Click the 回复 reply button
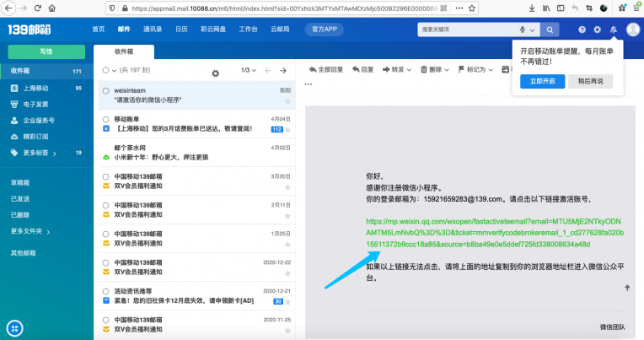Screen dimensions: 644x340 (363, 70)
